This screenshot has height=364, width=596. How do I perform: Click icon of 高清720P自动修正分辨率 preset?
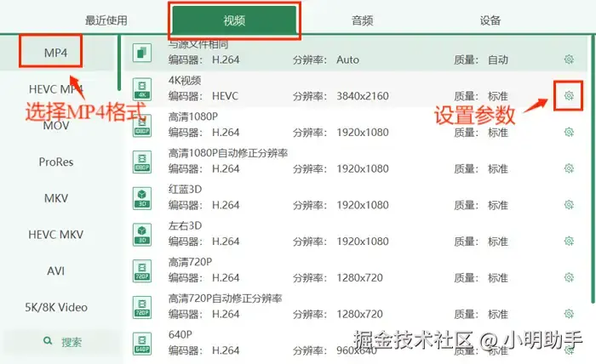point(142,307)
